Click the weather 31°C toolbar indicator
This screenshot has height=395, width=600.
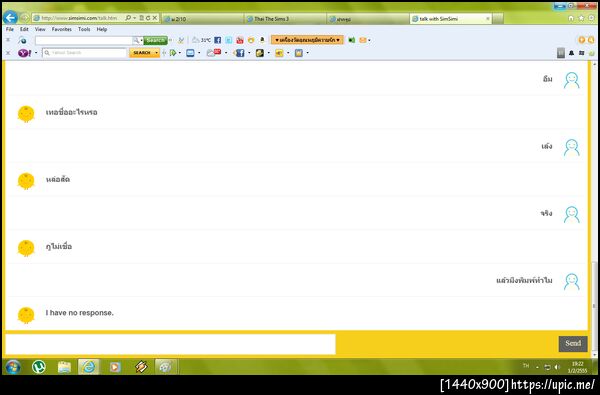point(201,40)
